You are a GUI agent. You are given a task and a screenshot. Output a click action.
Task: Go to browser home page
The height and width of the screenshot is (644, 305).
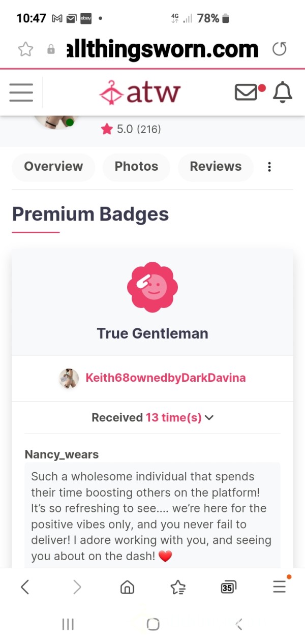127,587
